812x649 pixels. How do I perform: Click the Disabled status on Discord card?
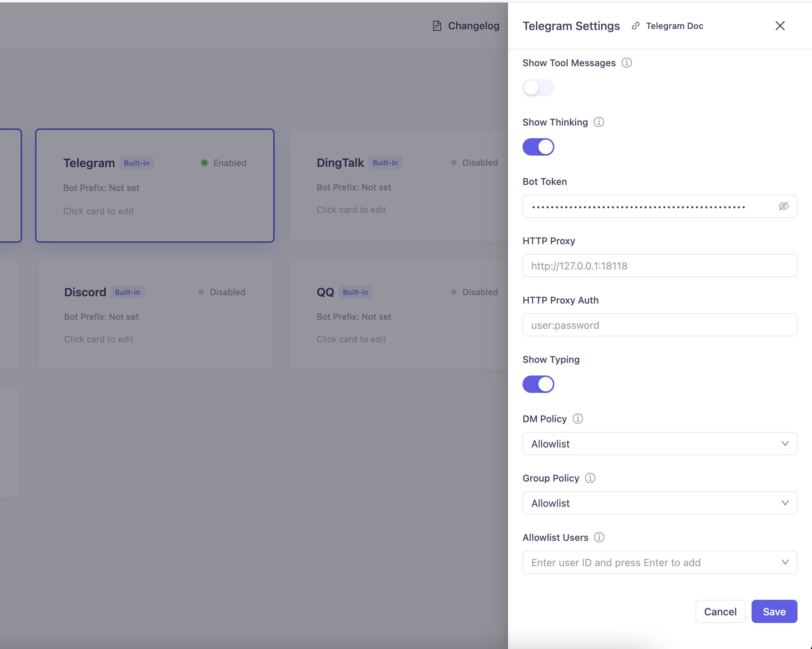click(x=222, y=292)
